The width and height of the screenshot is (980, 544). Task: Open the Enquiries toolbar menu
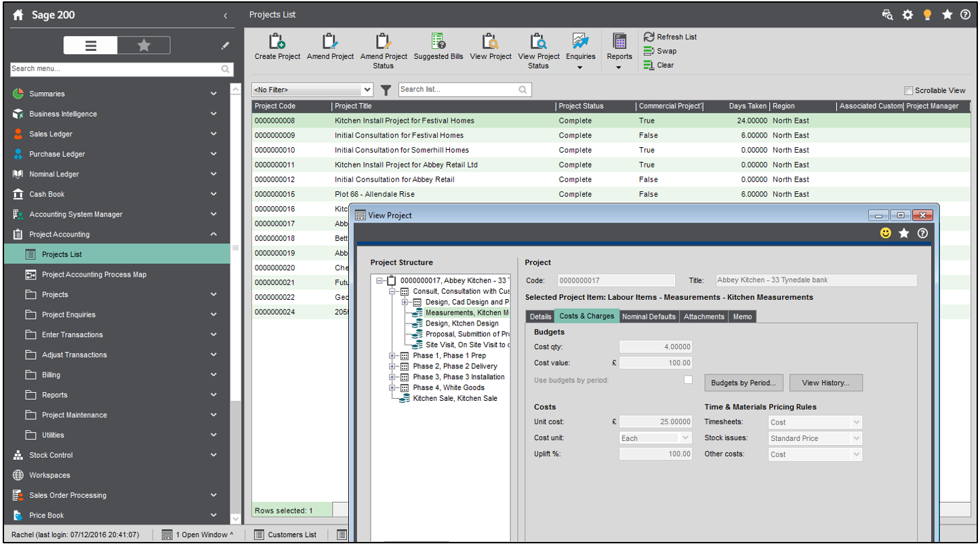click(580, 51)
